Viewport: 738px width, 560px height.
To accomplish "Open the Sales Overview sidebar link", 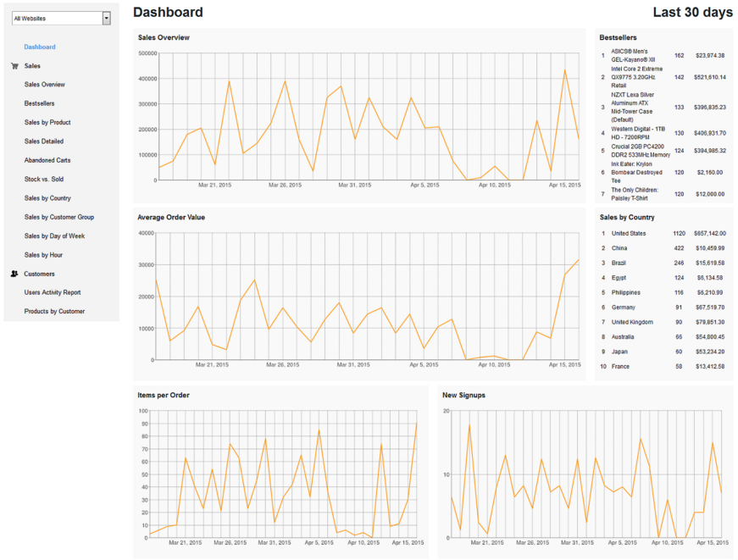I will point(44,85).
